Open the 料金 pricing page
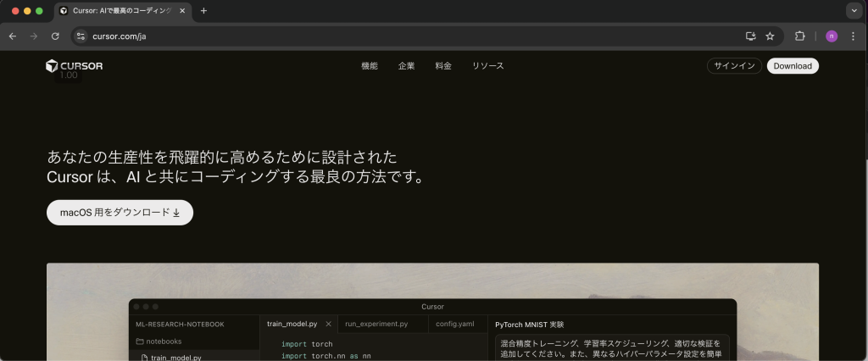 click(443, 66)
